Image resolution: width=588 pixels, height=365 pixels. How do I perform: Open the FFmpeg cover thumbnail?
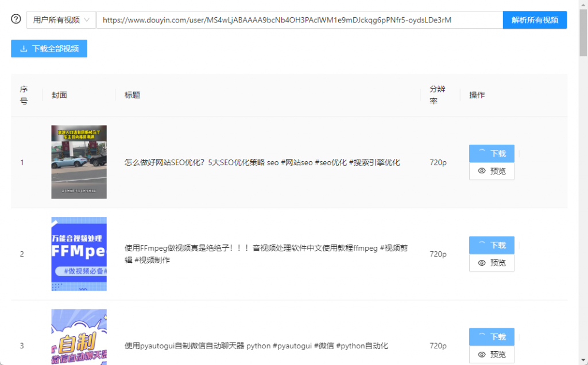pos(79,254)
